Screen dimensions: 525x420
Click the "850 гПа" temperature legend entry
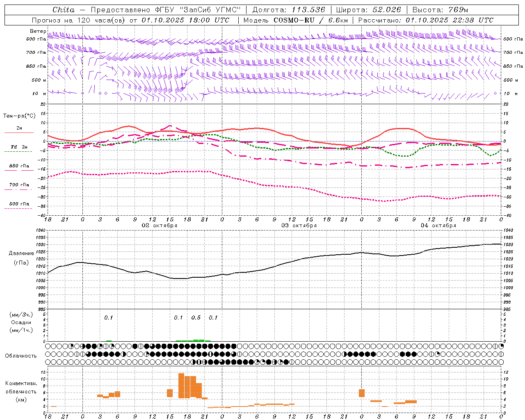pyautogui.click(x=19, y=166)
